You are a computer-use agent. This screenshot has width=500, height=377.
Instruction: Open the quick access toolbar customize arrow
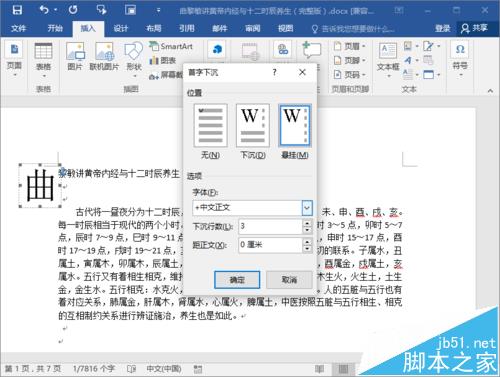(158, 10)
